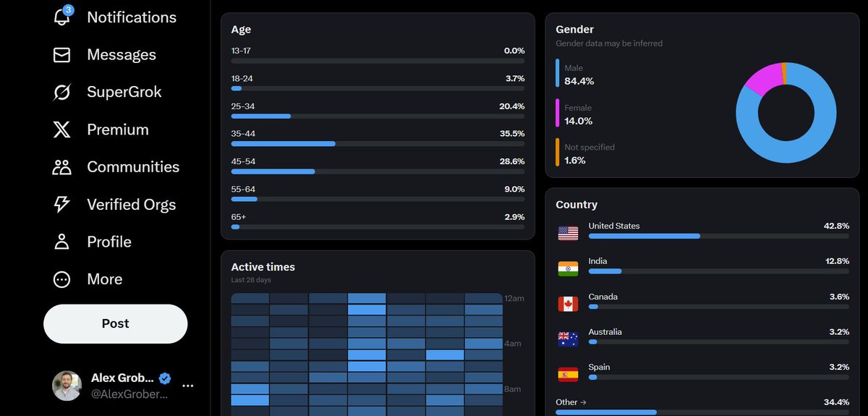Click the 25-34 age bar
868x416 pixels.
tap(378, 116)
